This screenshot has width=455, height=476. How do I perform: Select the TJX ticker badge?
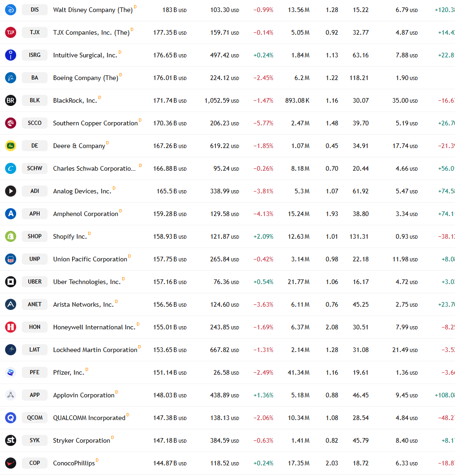(x=35, y=32)
